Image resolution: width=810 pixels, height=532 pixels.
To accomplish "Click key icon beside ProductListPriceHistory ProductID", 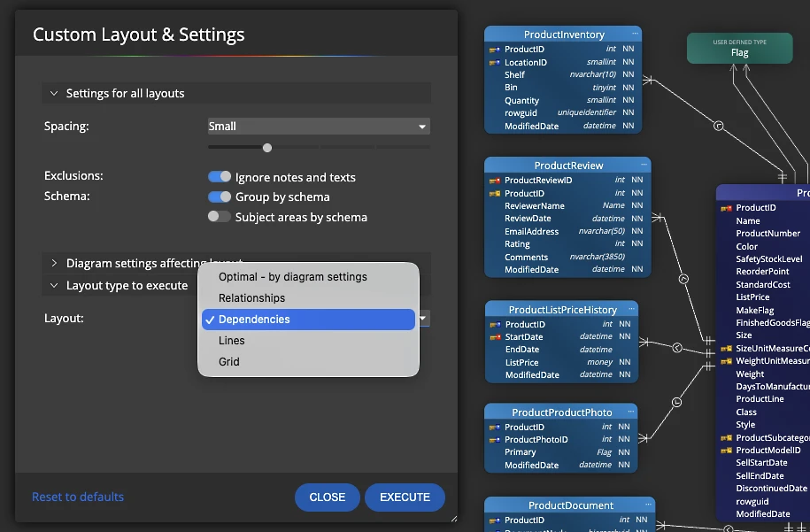I will coord(495,324).
